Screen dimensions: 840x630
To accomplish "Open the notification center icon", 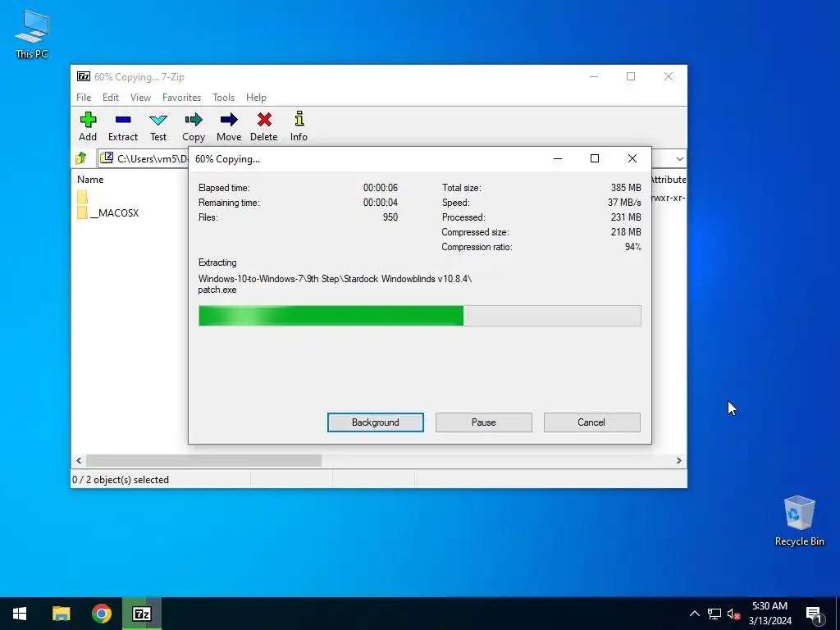I will coord(815,614).
